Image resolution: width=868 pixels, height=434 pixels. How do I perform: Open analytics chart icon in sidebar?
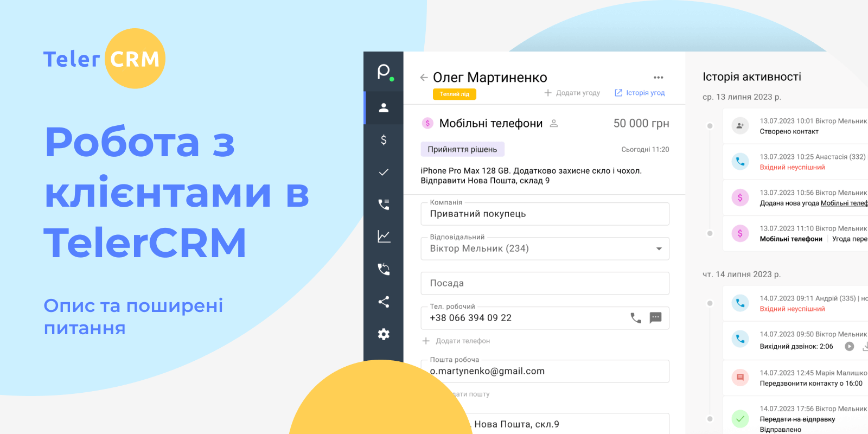[x=384, y=237]
